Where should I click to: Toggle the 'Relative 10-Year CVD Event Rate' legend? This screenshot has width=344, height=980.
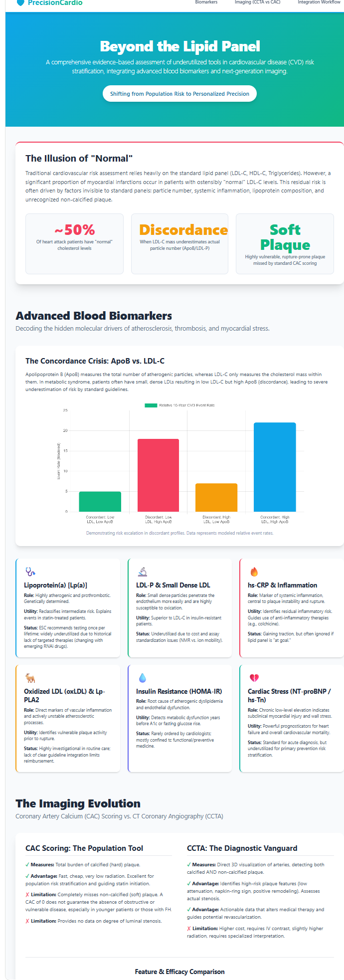pyautogui.click(x=179, y=405)
